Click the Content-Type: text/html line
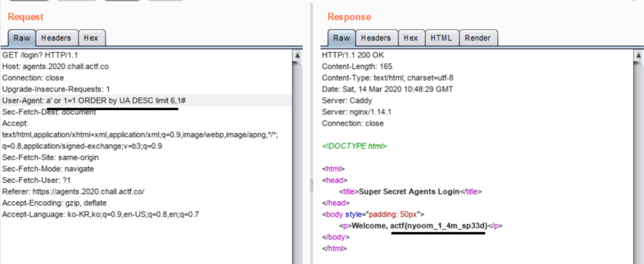The image size is (644, 264). click(x=387, y=78)
